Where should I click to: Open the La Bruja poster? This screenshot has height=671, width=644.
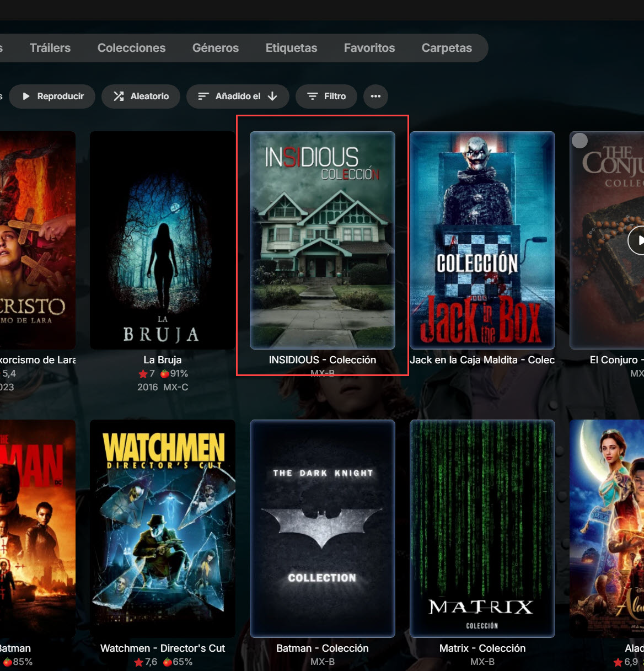click(x=163, y=240)
